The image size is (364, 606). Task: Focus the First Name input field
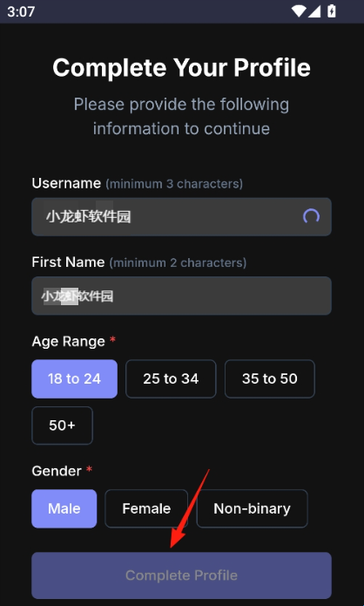pos(181,296)
